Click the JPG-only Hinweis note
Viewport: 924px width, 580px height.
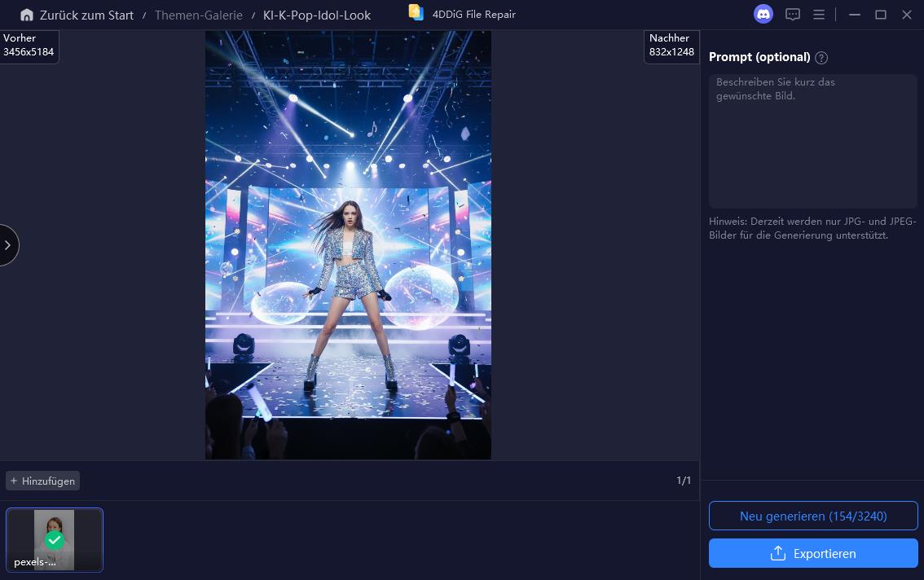[x=812, y=228]
